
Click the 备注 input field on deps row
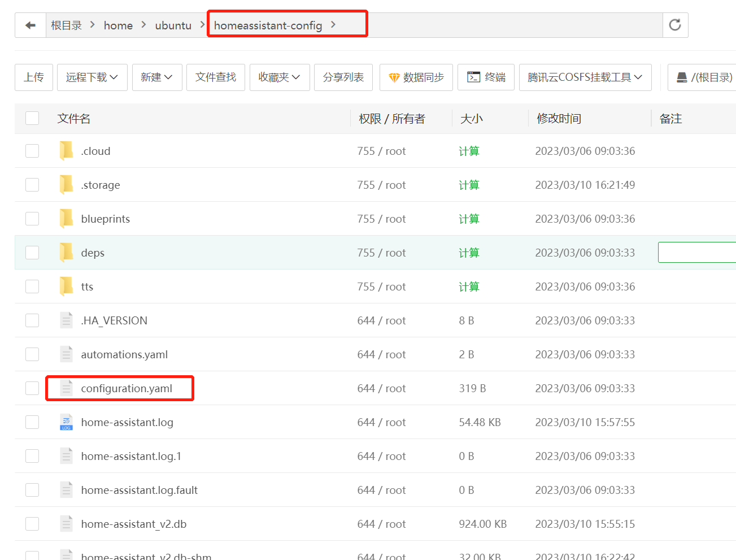(700, 252)
